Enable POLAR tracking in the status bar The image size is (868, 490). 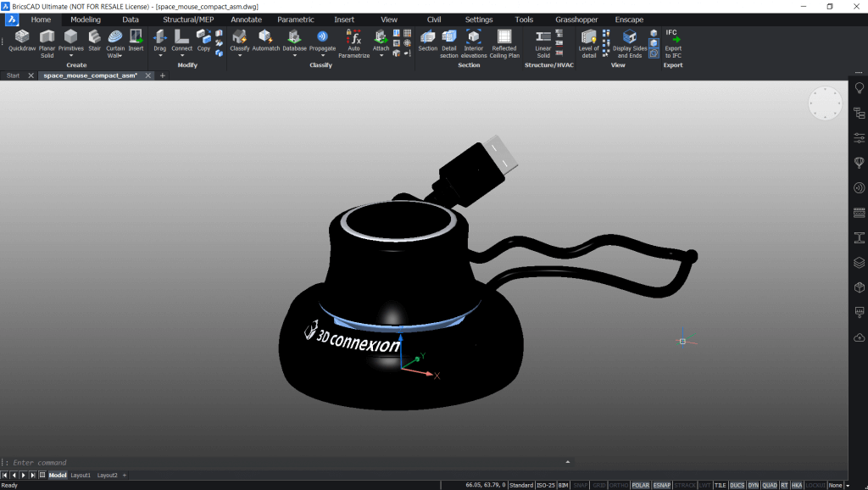point(641,484)
